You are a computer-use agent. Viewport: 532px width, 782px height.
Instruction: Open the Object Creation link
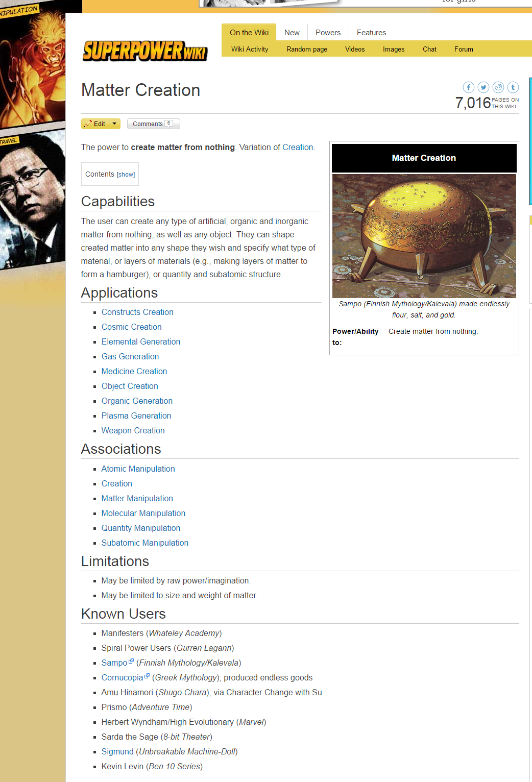(x=130, y=386)
